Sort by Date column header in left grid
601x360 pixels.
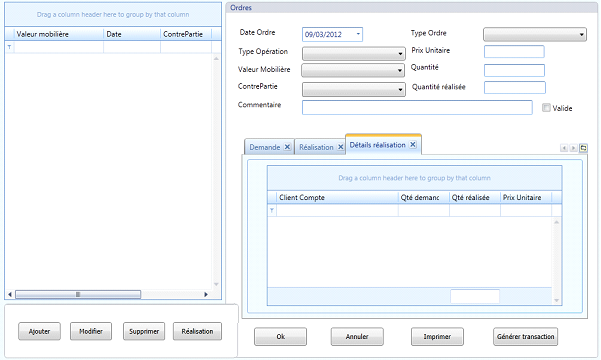point(132,34)
